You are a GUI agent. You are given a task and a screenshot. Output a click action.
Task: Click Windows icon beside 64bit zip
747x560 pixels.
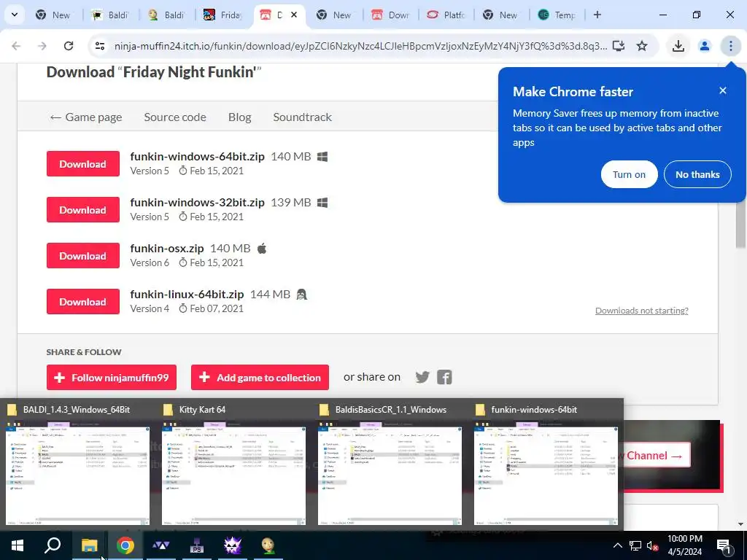pyautogui.click(x=322, y=157)
